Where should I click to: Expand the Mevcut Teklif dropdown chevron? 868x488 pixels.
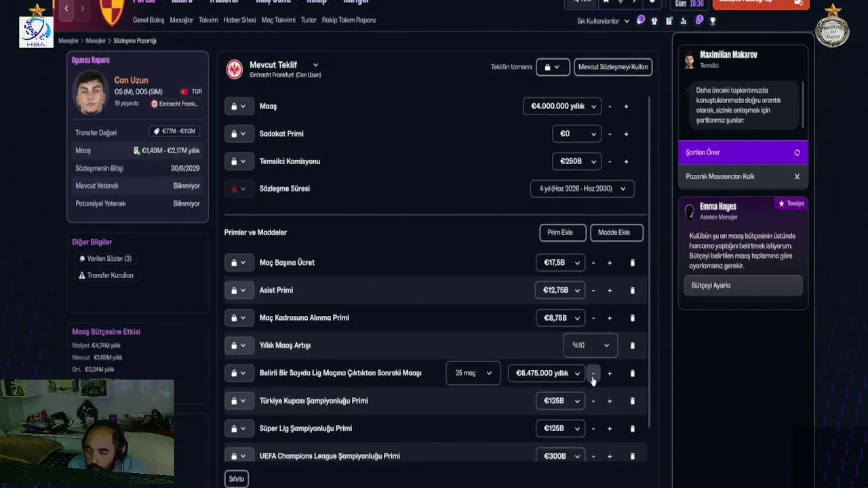coord(315,65)
